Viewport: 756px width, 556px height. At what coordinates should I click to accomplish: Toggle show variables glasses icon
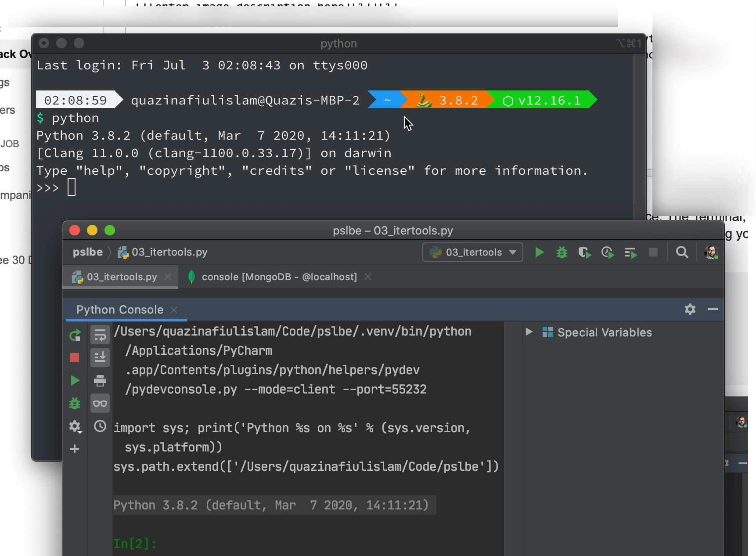(100, 403)
